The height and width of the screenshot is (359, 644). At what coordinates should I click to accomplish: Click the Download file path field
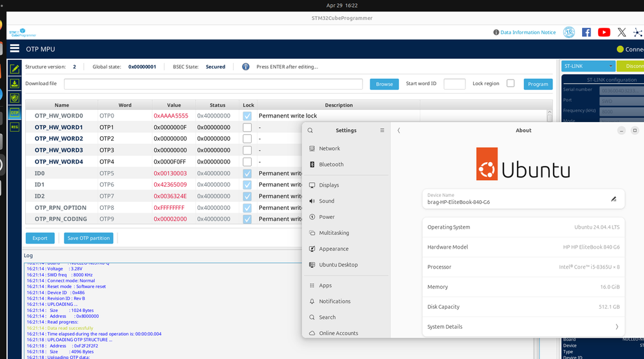click(213, 84)
